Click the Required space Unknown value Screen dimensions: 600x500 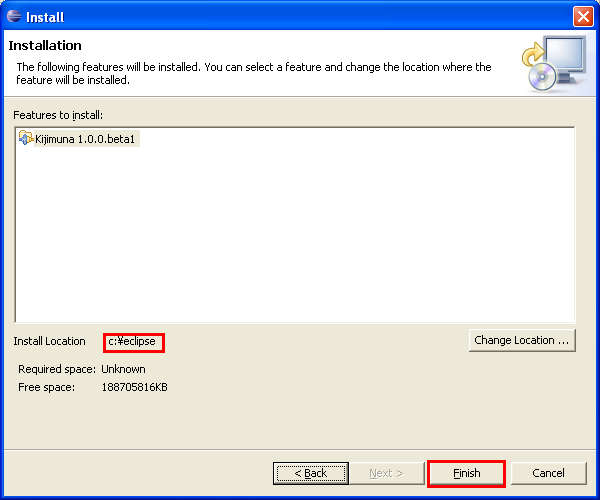click(123, 369)
